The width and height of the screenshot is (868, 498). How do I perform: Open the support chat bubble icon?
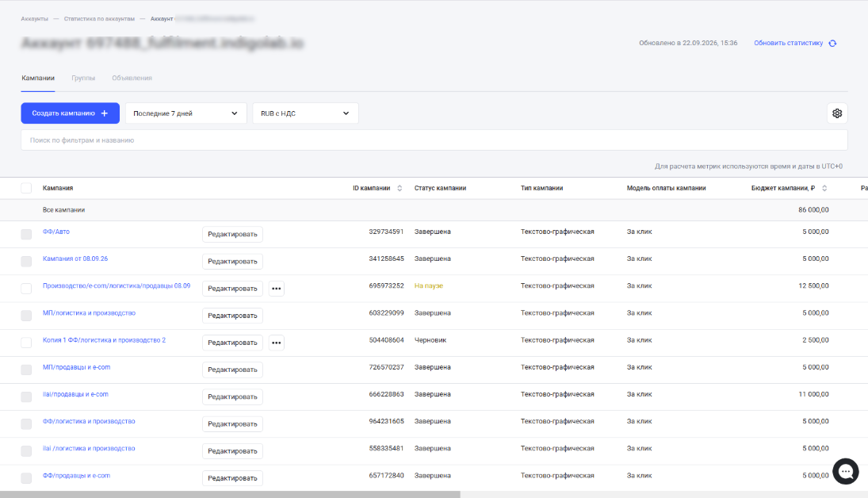coord(846,471)
